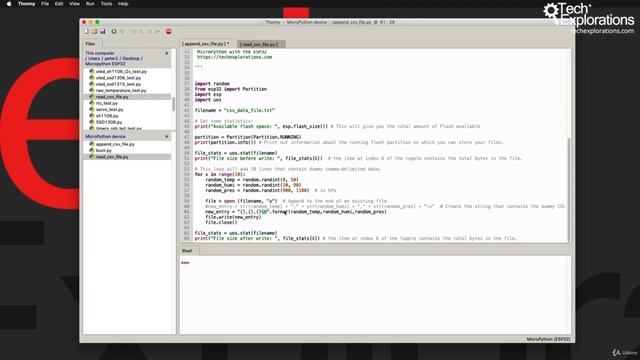Image resolution: width=640 pixels, height=360 pixels.
Task: Select oled_ssd1306_test.py in the file list
Action: click(x=118, y=78)
